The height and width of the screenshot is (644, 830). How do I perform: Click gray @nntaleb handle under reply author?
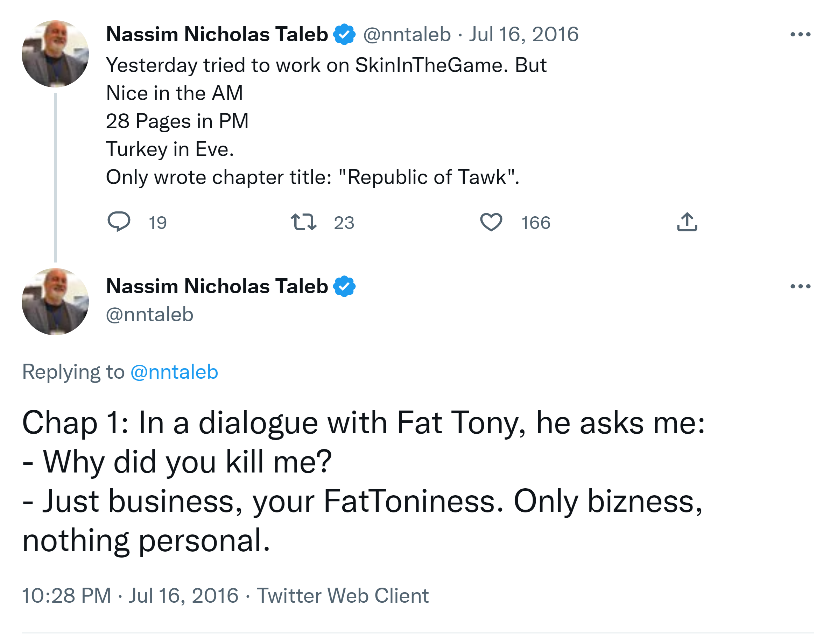point(149,315)
